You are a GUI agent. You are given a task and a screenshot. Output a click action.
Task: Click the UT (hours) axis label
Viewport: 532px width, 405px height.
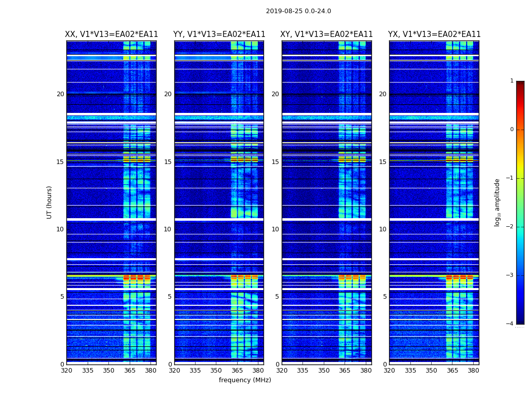point(49,202)
